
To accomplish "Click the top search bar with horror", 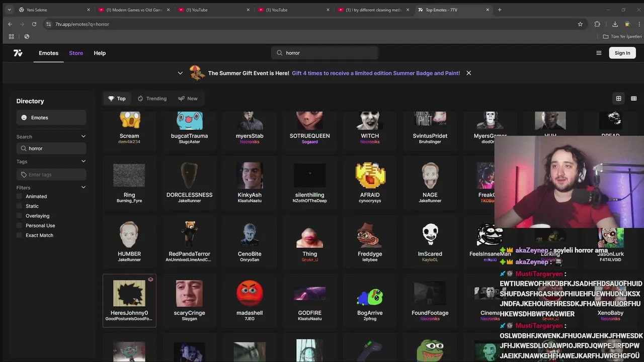I will [325, 53].
